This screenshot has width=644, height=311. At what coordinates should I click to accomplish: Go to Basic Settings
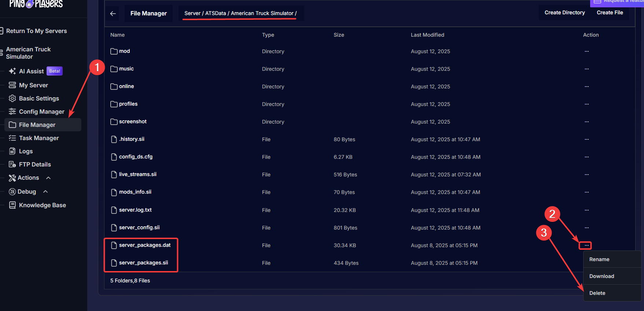(39, 98)
